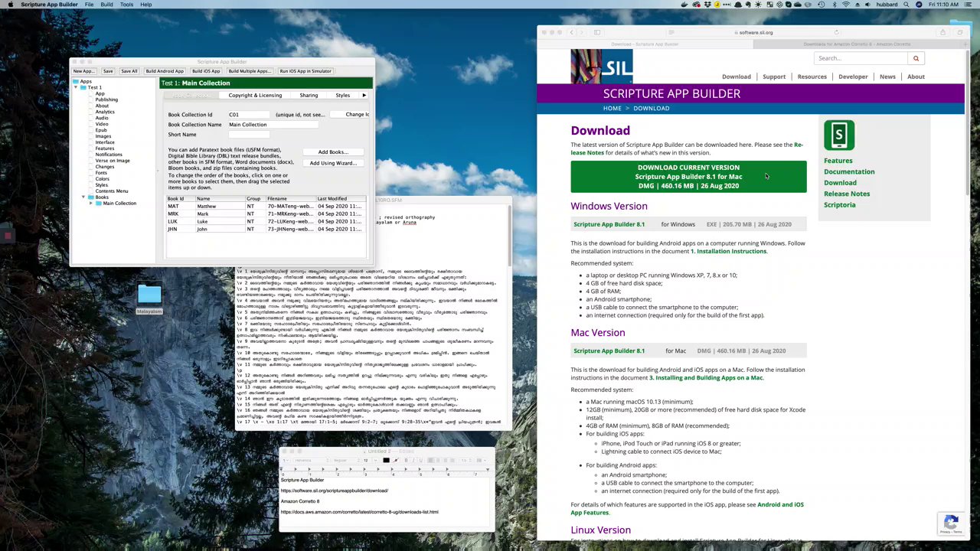Open the Scriptoria sidebar link
This screenshot has height=551, width=980.
tap(840, 205)
